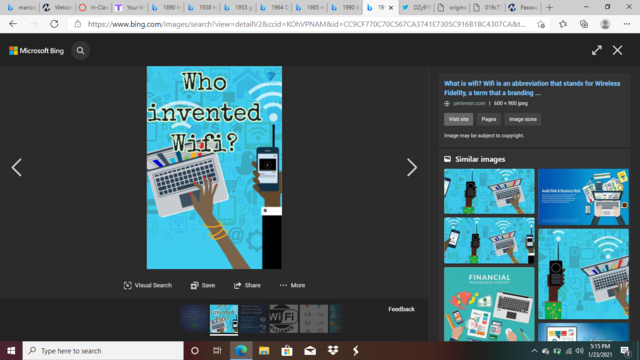This screenshot has width=640, height=360.
Task: Open Microsoft Store from the taskbar
Action: pos(287,351)
